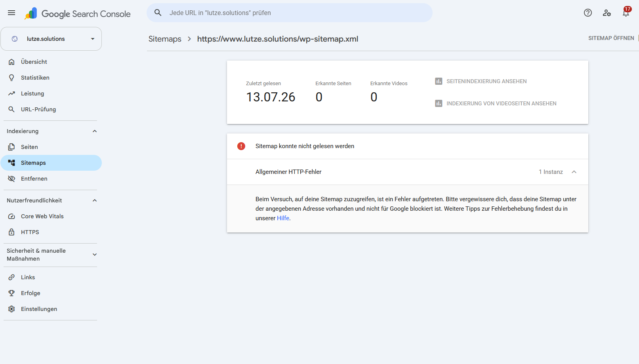Click the Statistiken lightbulb icon
The height and width of the screenshot is (364, 639).
point(11,78)
